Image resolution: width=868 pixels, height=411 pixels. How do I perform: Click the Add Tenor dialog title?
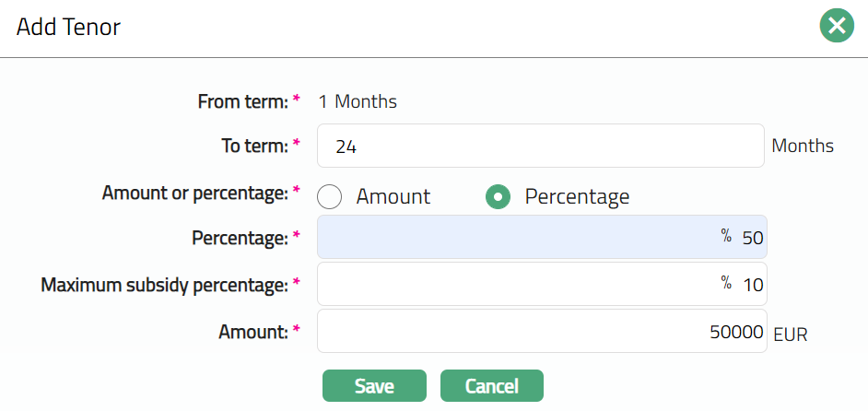[x=69, y=27]
